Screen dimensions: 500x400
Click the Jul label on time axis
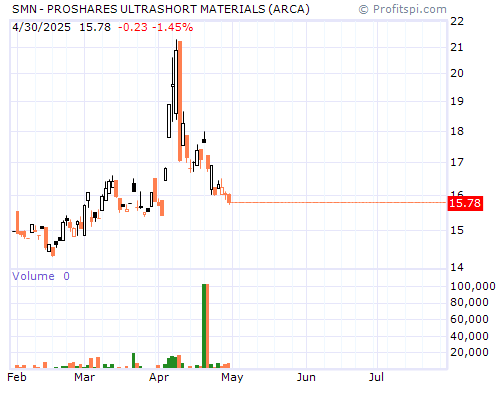(x=376, y=377)
